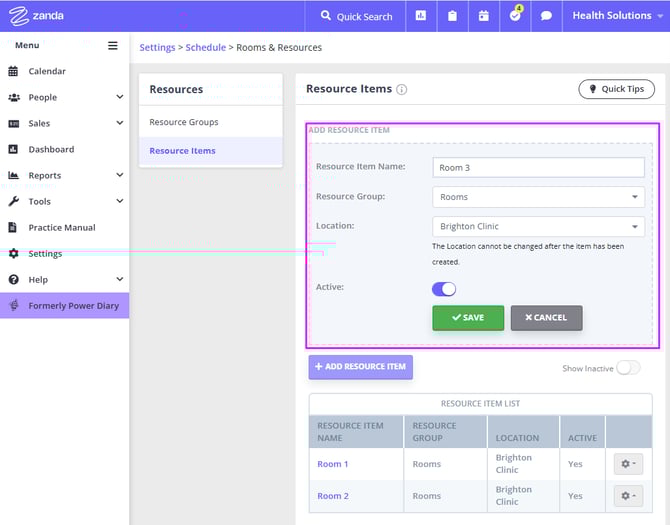Open gear actions menu for Room 1
The width and height of the screenshot is (670, 525).
click(x=628, y=464)
